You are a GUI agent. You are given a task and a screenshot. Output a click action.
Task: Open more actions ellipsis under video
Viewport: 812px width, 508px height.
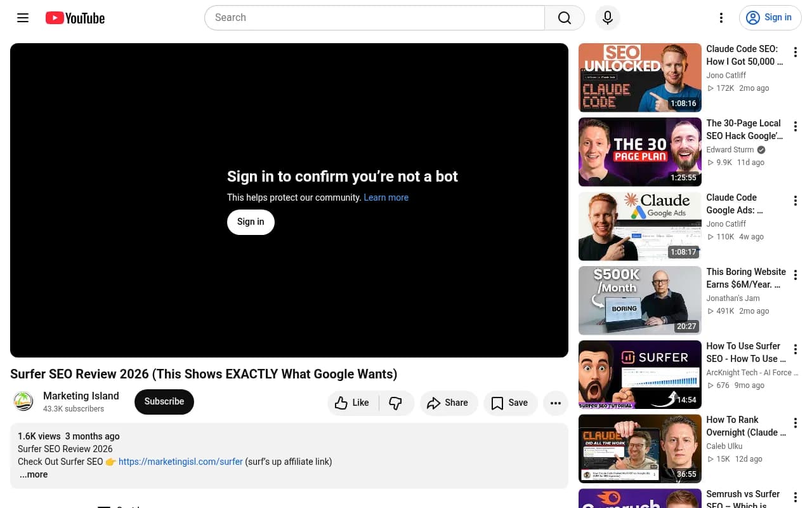556,403
